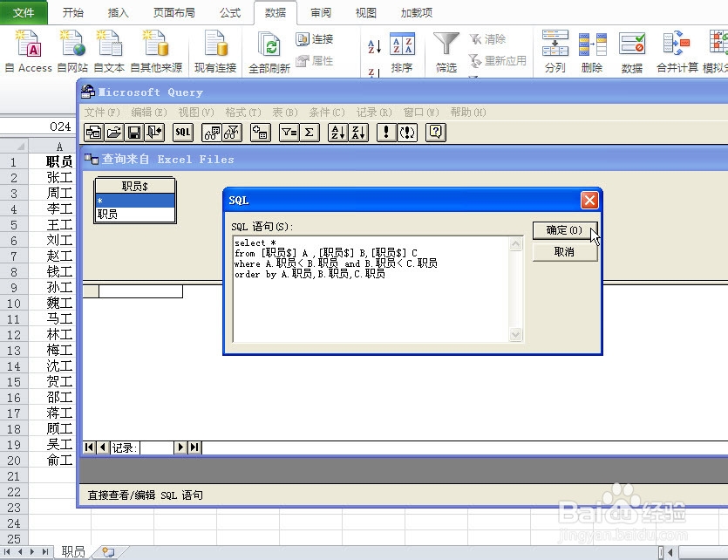Image resolution: width=728 pixels, height=560 pixels.
Task: Click the Select All corner in Excel
Action: tap(15, 147)
